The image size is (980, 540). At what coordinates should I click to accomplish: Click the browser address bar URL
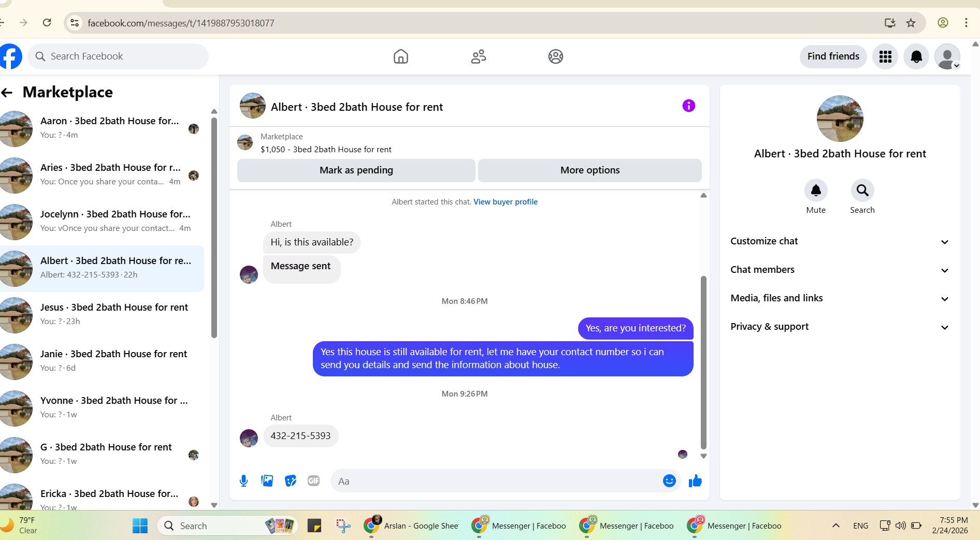(x=181, y=23)
